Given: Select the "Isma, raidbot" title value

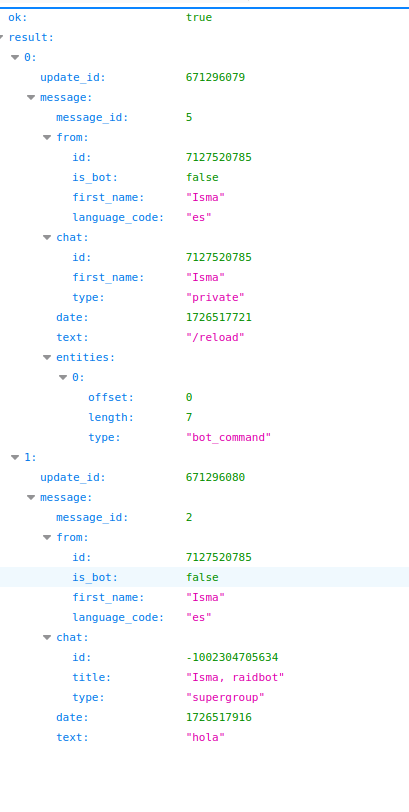Looking at the screenshot, I should (x=235, y=677).
